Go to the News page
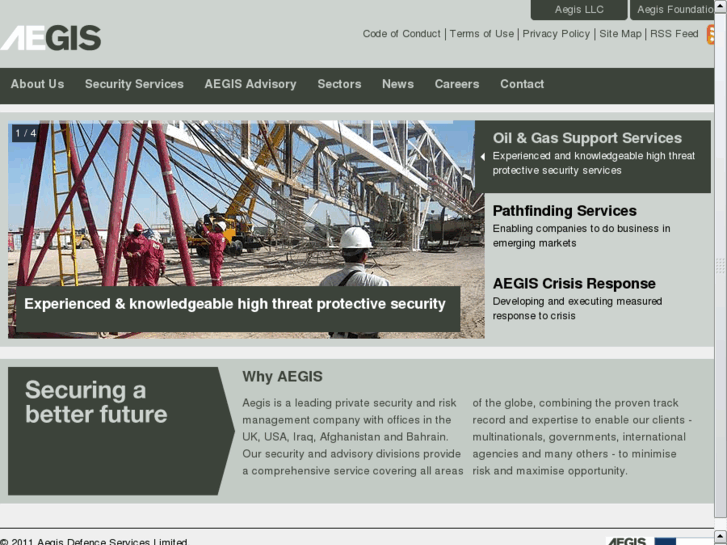The width and height of the screenshot is (727, 545). (398, 84)
